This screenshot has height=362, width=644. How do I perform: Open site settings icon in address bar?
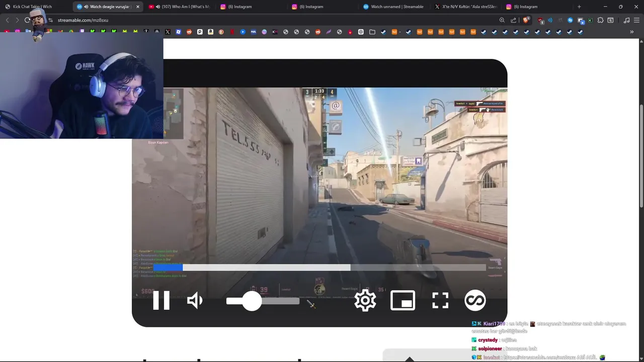tap(50, 20)
